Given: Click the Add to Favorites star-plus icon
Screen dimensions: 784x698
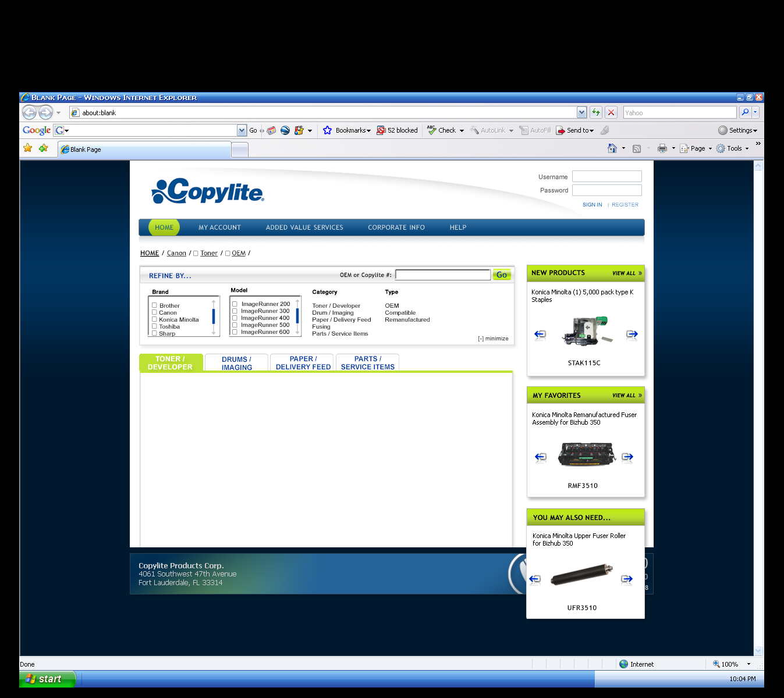Looking at the screenshot, I should coord(43,148).
